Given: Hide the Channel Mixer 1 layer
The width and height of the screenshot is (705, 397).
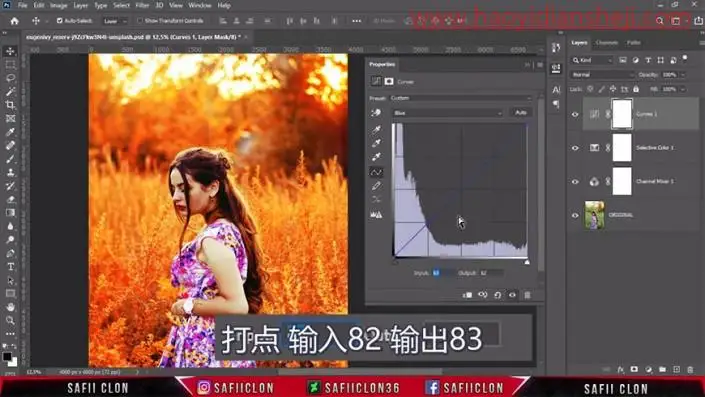Looking at the screenshot, I should click(575, 182).
